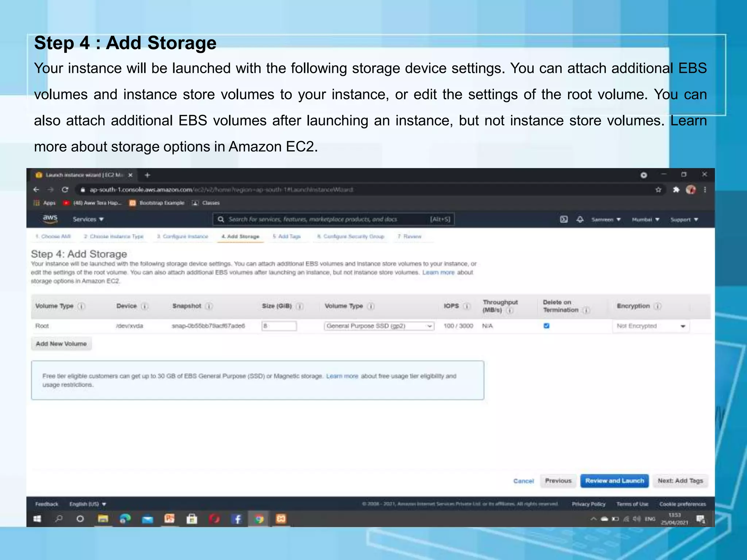The height and width of the screenshot is (560, 747).
Task: Go back in the browser
Action: tap(36, 190)
